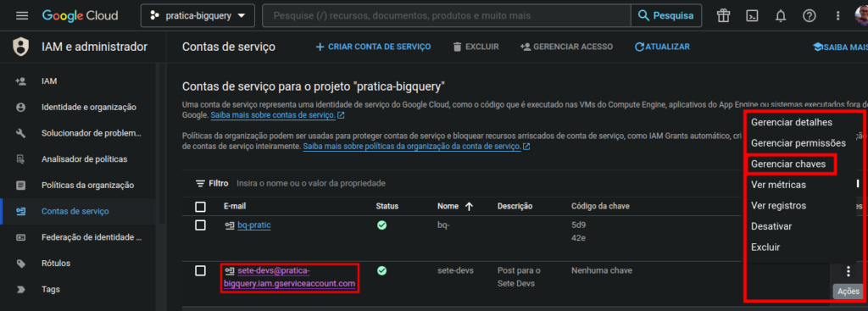
Task: Open Saiba mais sobre políticas da organização link
Action: pos(416,147)
